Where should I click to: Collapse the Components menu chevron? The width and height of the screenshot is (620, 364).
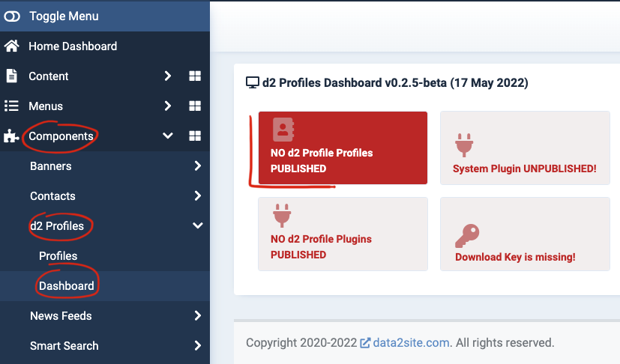tap(168, 136)
